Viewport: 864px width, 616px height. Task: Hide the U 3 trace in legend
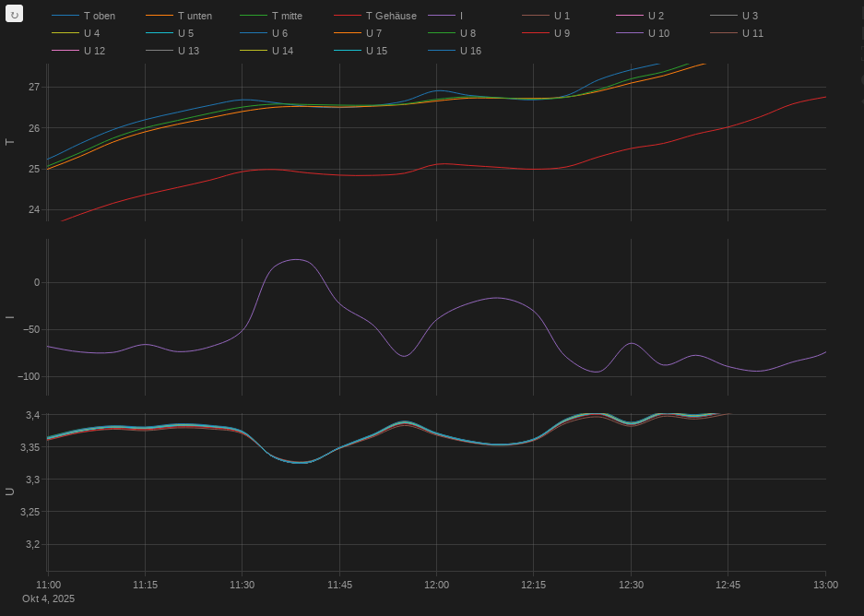[x=750, y=17]
